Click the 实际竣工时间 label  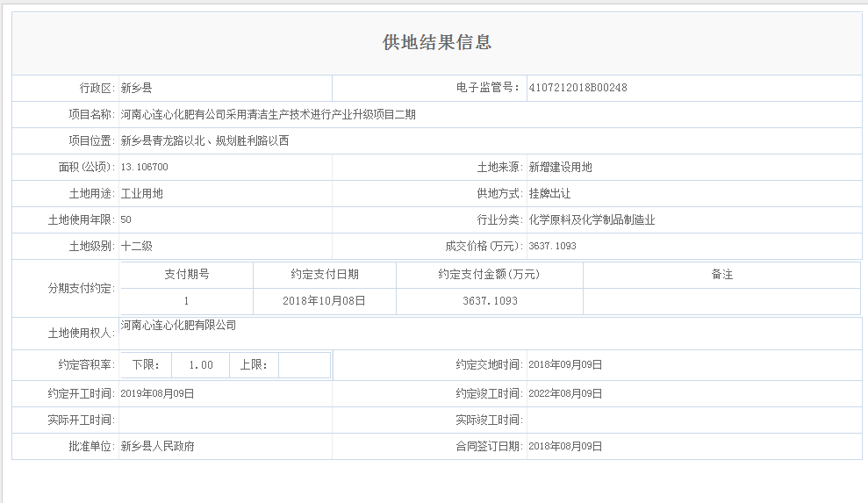pos(490,420)
